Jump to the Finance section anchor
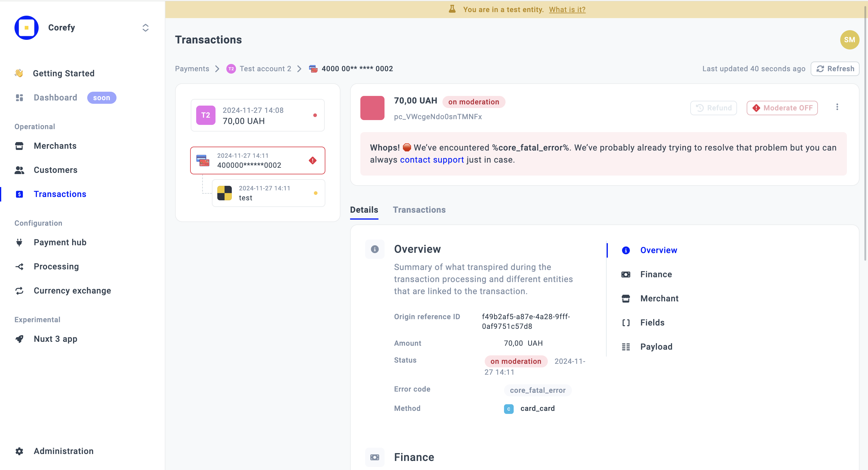 (656, 274)
